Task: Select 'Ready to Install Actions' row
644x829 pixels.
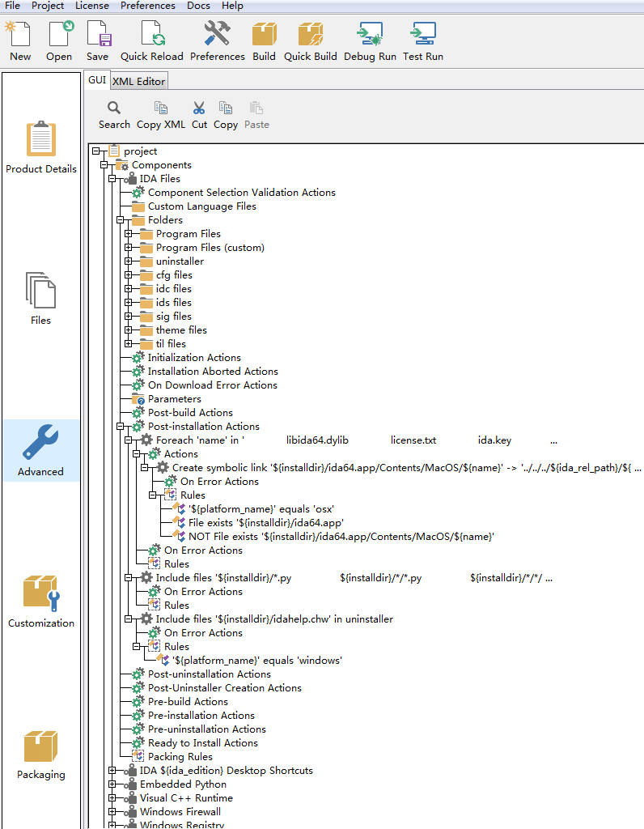Action: coord(203,742)
